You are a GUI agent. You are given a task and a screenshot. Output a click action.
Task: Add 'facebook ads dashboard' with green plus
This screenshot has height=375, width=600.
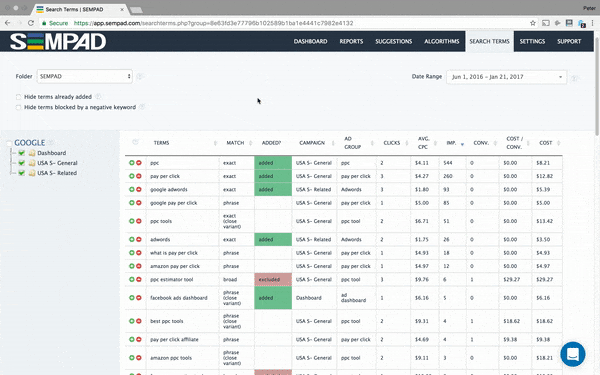click(132, 298)
